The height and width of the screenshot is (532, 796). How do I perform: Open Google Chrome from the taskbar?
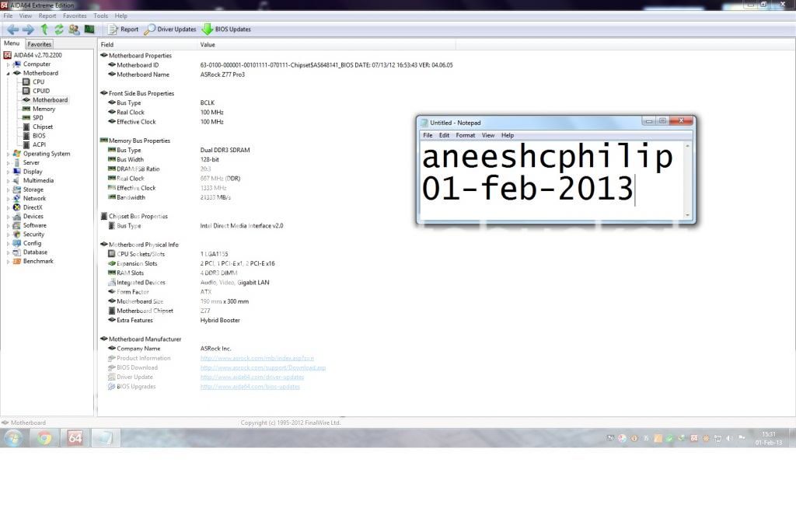pyautogui.click(x=44, y=438)
